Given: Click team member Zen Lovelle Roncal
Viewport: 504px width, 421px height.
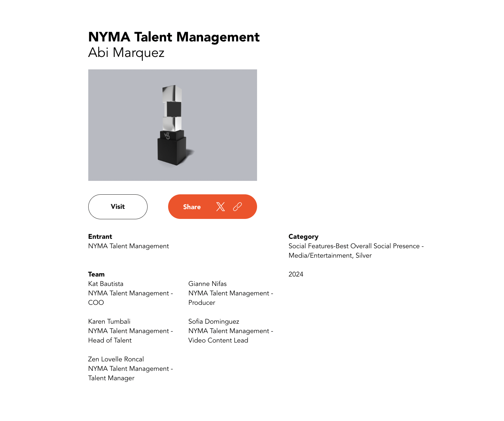Looking at the screenshot, I should coord(116,359).
